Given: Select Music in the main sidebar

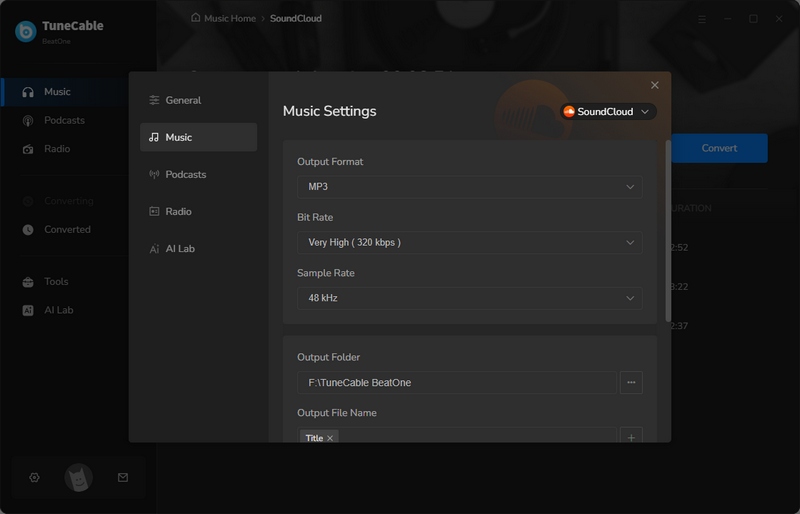Looking at the screenshot, I should click(65, 92).
